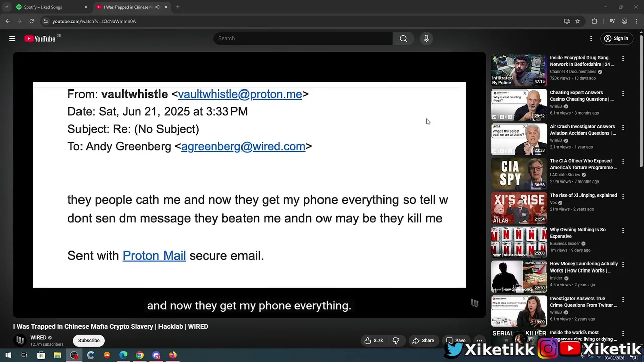This screenshot has height=362, width=644.
Task: Install app icon in the address bar
Action: 567,21
